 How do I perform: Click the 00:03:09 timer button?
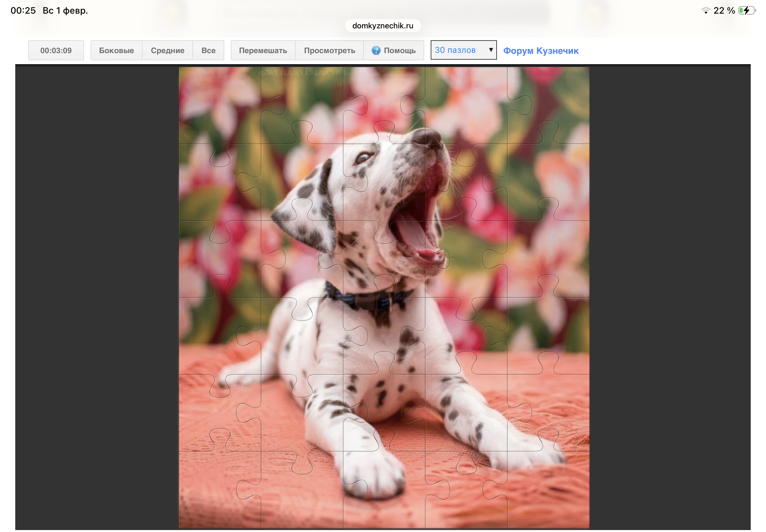(x=56, y=50)
